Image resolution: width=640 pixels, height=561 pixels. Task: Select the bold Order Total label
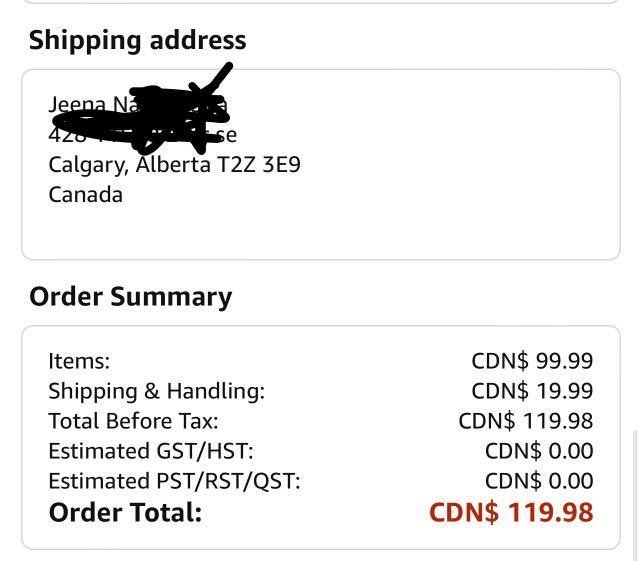point(125,512)
